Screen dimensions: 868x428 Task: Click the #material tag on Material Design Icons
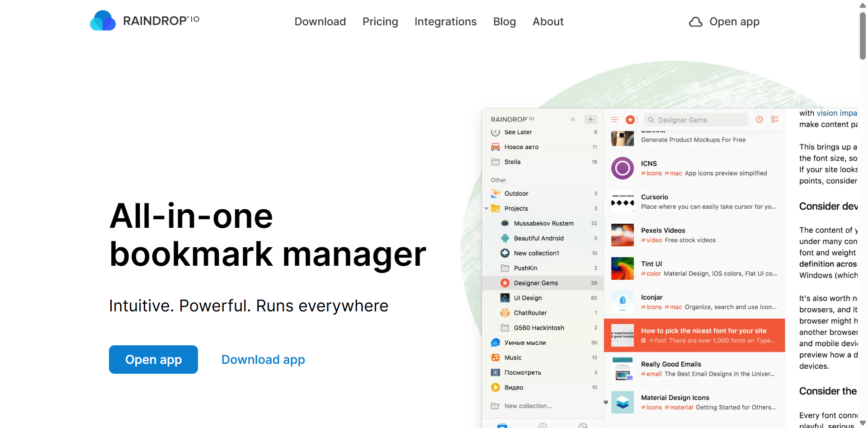pyautogui.click(x=679, y=407)
